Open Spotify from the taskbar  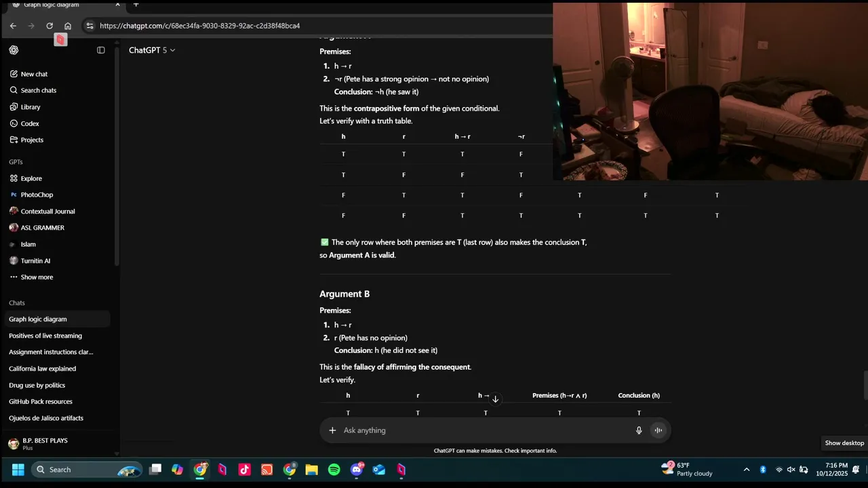click(334, 469)
